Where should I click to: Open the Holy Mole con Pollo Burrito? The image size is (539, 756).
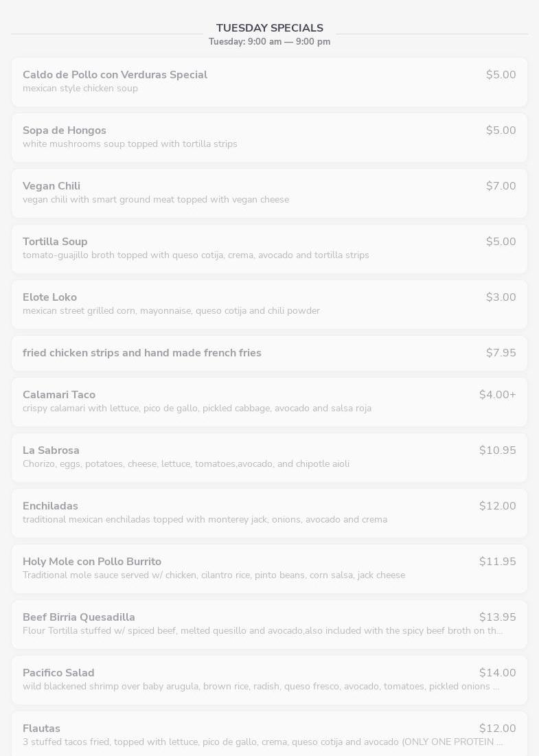269,569
